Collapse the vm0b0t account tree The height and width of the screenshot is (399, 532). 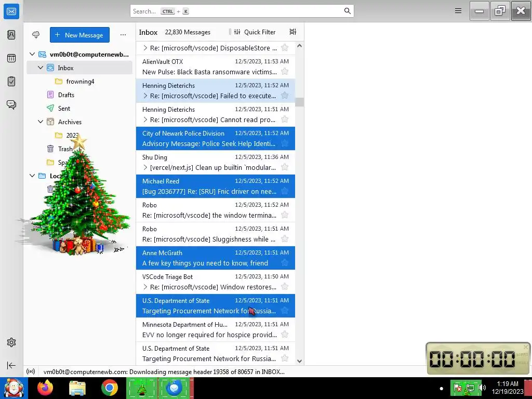(32, 54)
